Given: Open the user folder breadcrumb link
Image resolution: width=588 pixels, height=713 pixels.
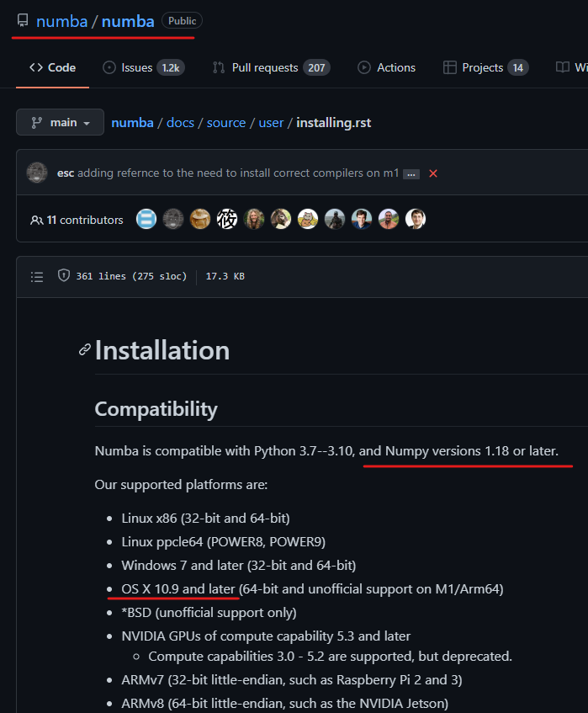Looking at the screenshot, I should (271, 122).
